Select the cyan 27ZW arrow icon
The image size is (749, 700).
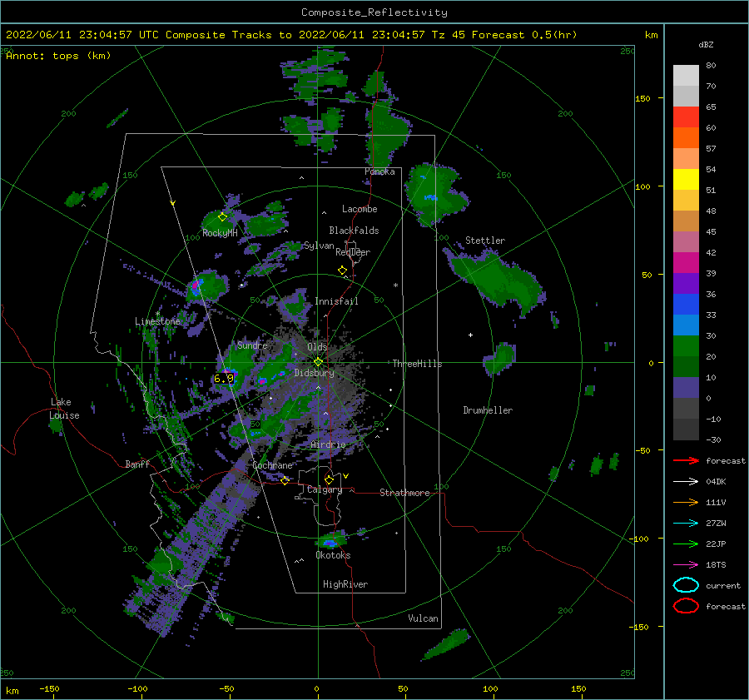(686, 524)
